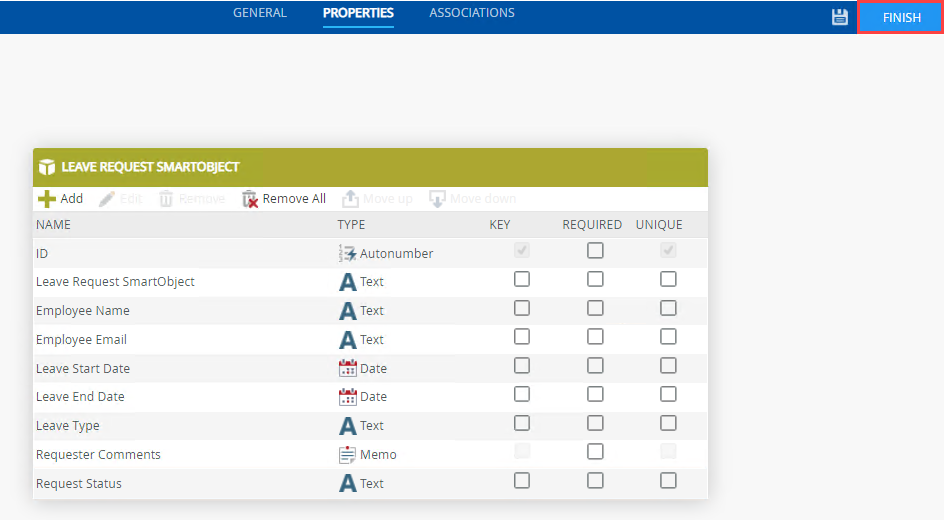Click the Move up button
This screenshot has width=944, height=520.
(377, 199)
